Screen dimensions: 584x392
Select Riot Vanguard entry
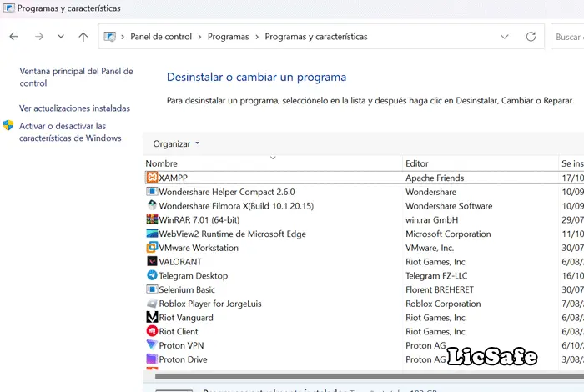(x=186, y=318)
